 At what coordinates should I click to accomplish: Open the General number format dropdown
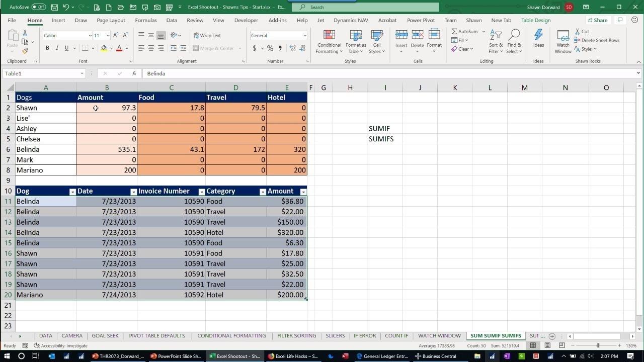pos(304,36)
